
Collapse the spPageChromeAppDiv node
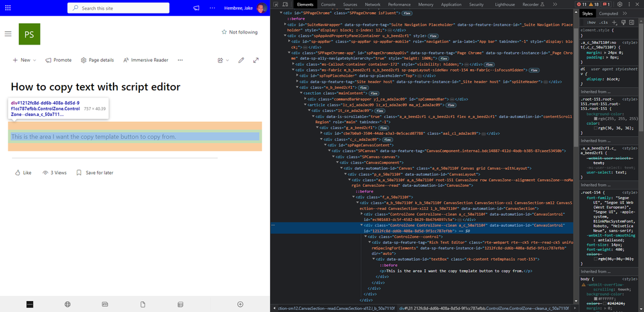click(289, 53)
